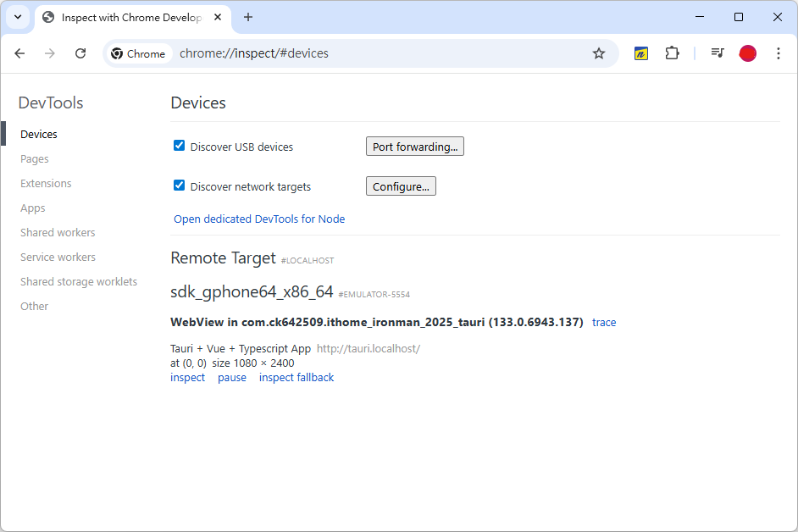Click the http://tauri.localhost/ URL text
This screenshot has width=798, height=532.
click(369, 349)
